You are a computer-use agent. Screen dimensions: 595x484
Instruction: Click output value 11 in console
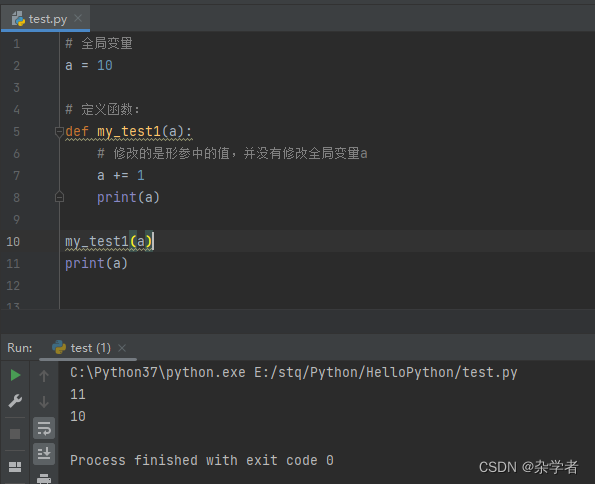click(78, 394)
